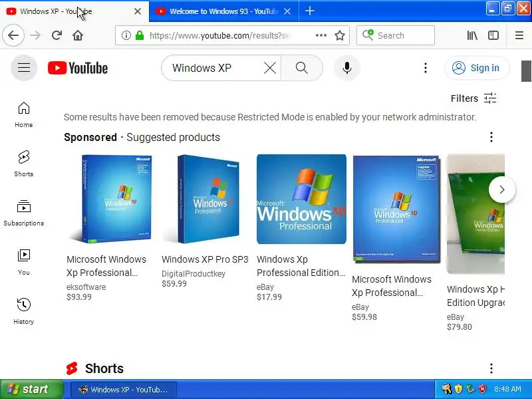Screen dimensions: 532x399
Task: Click the red shield security tray icon
Action: tap(482, 389)
